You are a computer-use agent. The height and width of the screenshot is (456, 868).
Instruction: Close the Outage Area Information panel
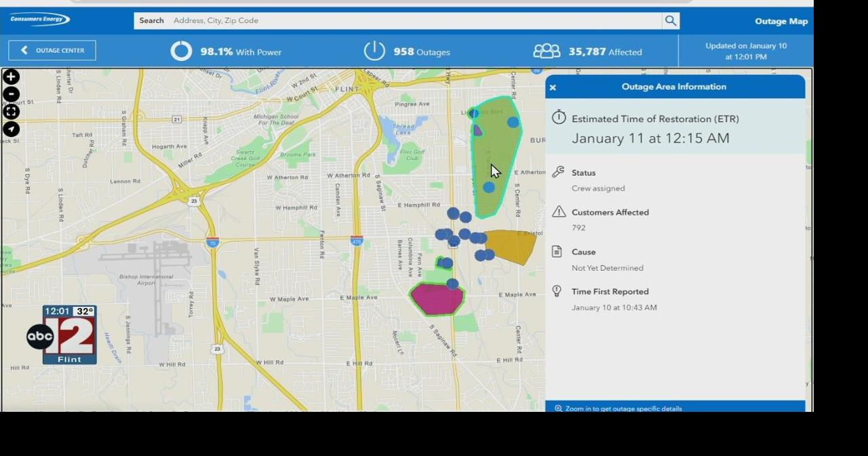[553, 88]
